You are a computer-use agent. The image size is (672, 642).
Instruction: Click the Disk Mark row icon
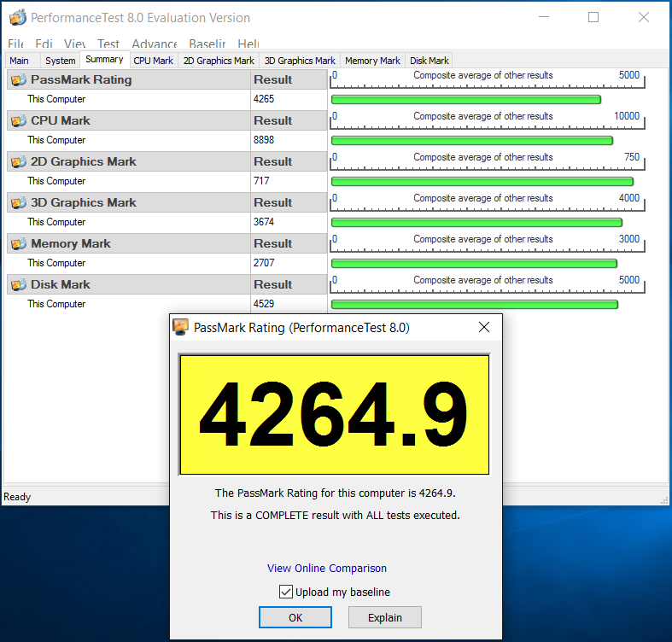[x=19, y=284]
